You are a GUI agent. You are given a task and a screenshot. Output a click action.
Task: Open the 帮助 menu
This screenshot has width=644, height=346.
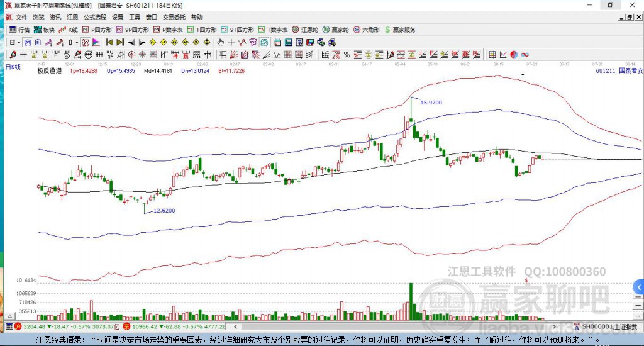pyautogui.click(x=197, y=17)
